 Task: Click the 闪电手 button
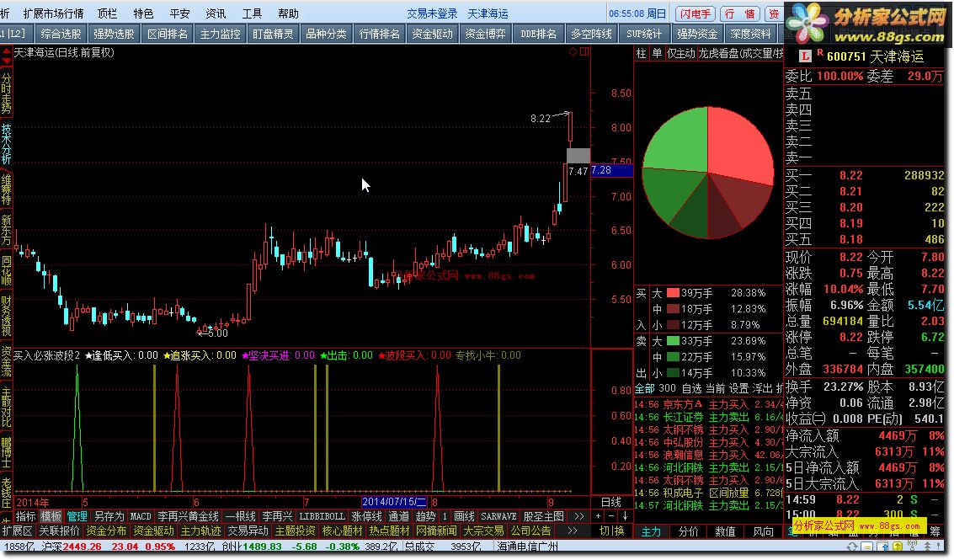pos(695,13)
